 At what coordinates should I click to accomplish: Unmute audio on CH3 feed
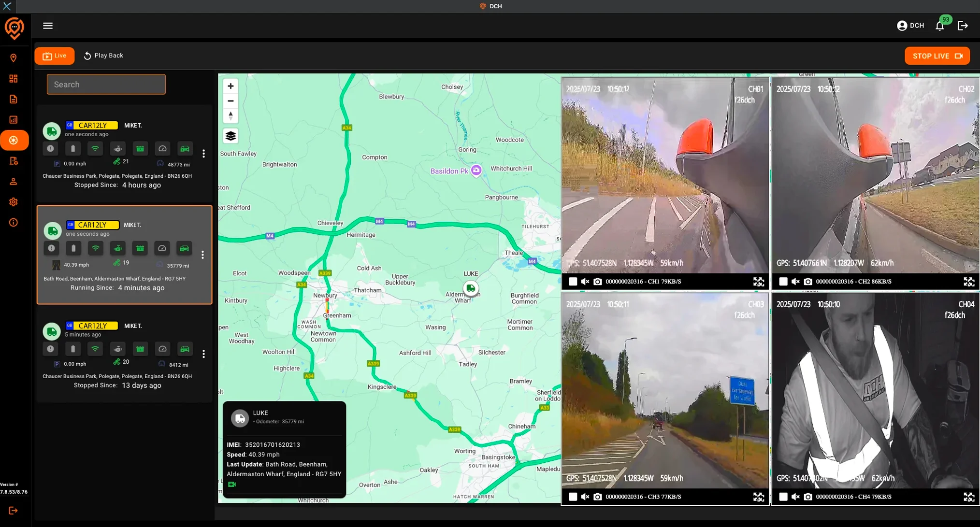pos(585,497)
